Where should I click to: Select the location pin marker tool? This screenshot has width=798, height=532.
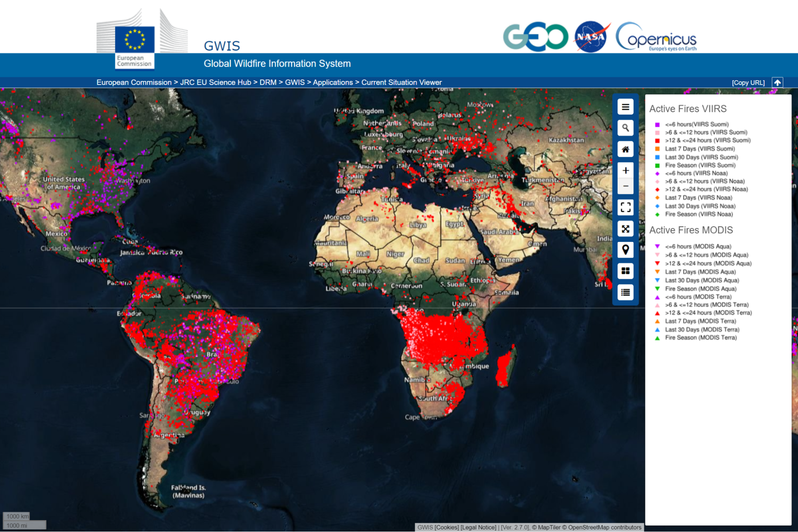(625, 250)
